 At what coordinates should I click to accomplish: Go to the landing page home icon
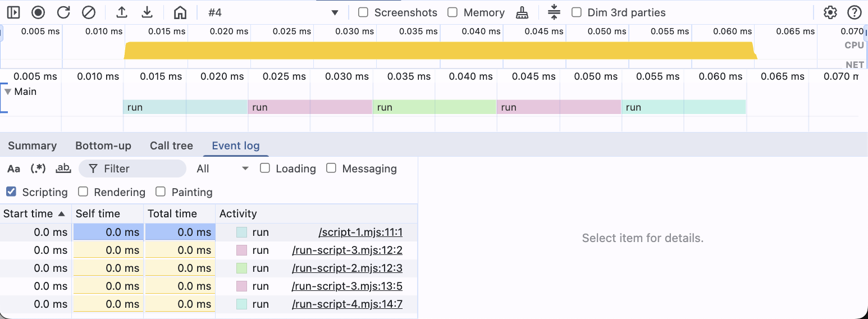180,12
